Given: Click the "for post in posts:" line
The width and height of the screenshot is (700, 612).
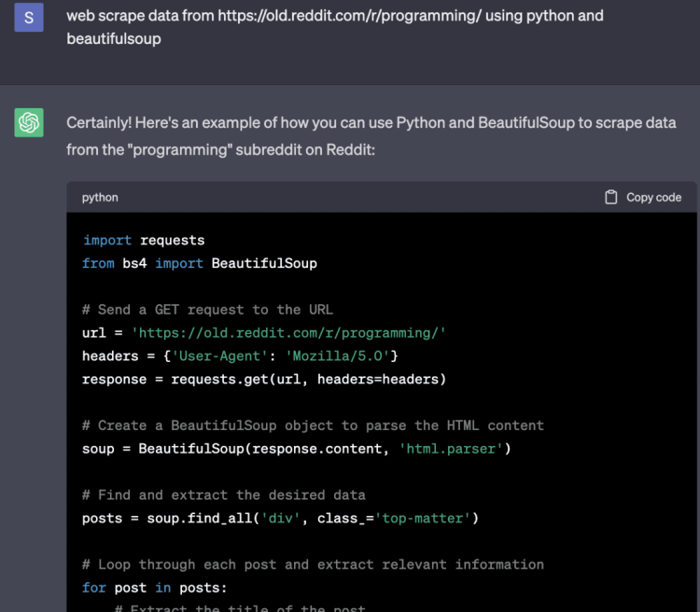Looking at the screenshot, I should pyautogui.click(x=155, y=588).
